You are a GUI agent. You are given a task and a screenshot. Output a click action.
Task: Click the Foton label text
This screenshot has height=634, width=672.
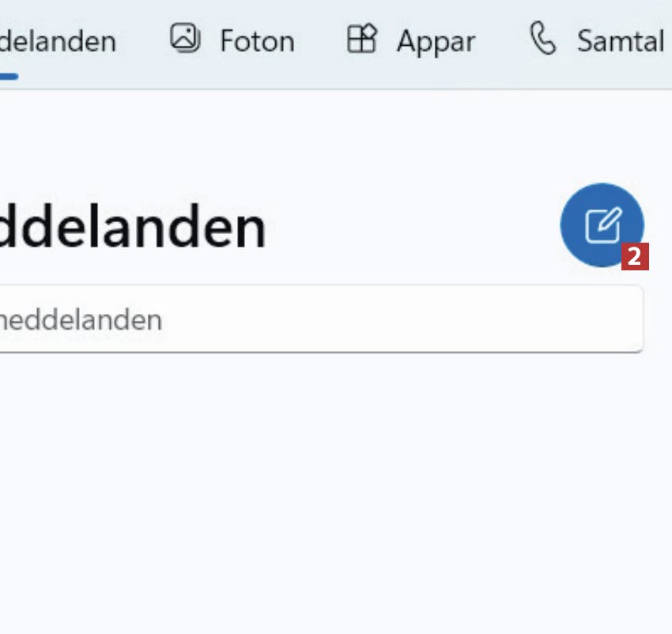click(257, 41)
